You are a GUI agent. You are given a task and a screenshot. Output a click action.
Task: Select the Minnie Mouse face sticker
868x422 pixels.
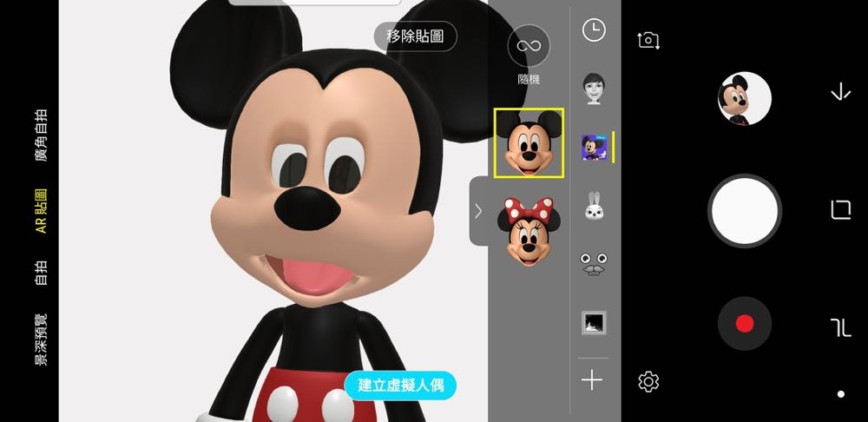[x=529, y=230]
